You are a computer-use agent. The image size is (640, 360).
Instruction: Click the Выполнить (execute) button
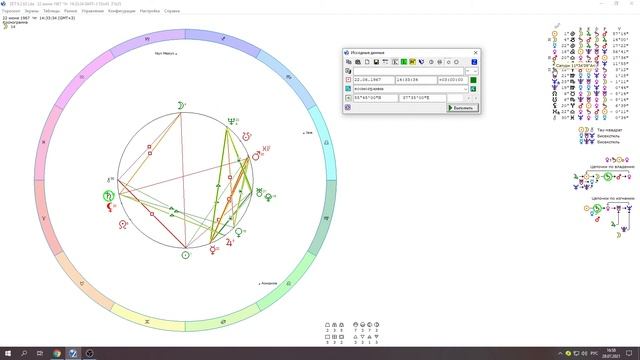coord(463,108)
